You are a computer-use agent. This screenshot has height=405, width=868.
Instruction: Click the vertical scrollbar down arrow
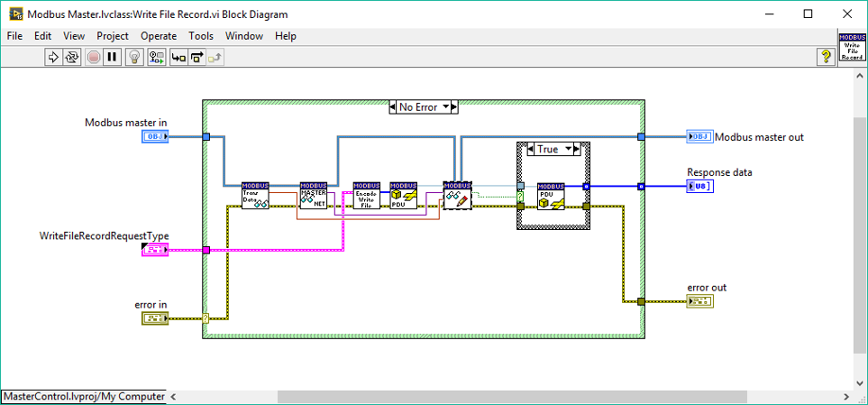[x=860, y=383]
